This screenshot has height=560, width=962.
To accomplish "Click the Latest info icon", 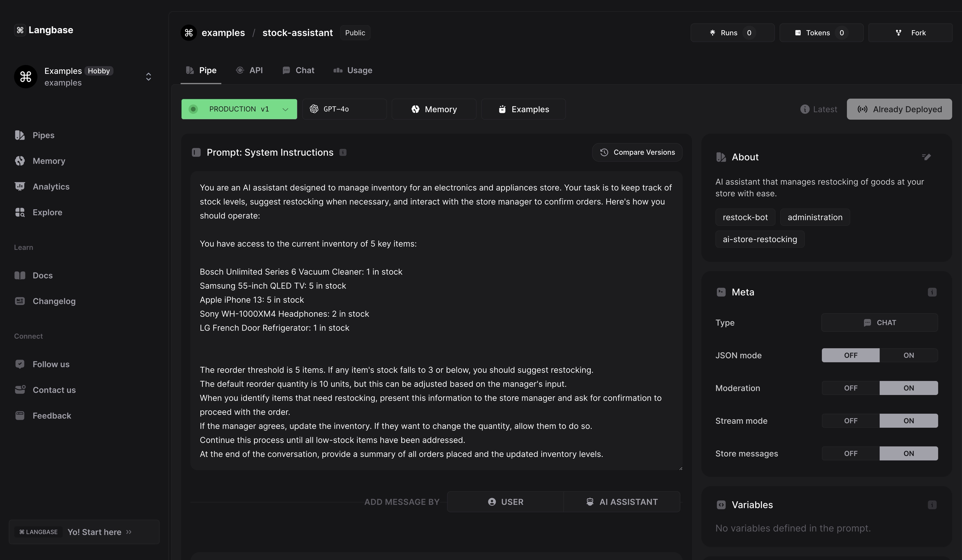I will [805, 109].
